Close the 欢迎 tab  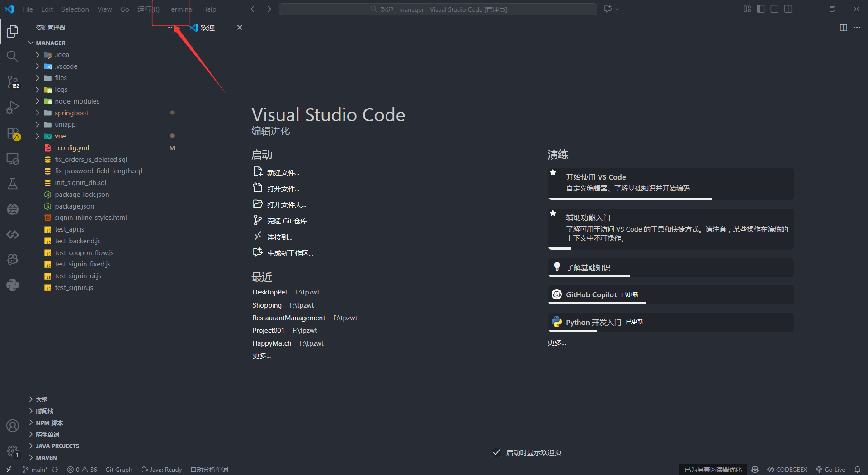240,28
